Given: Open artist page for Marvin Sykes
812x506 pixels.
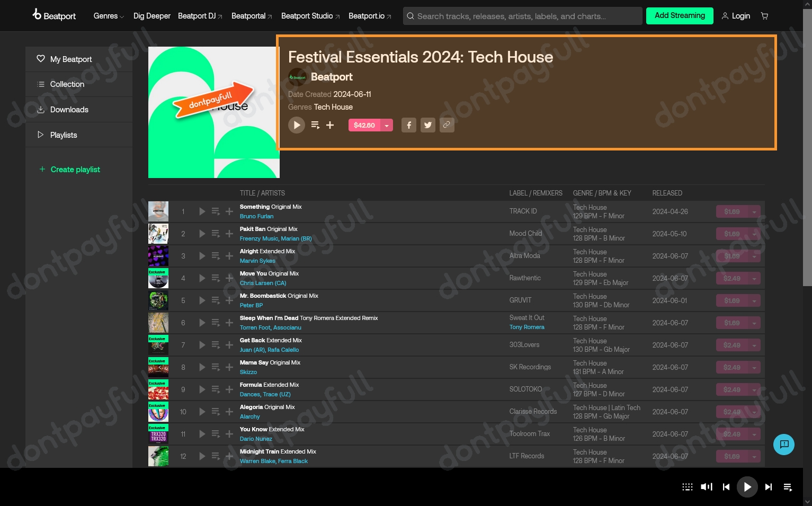Looking at the screenshot, I should pos(257,261).
